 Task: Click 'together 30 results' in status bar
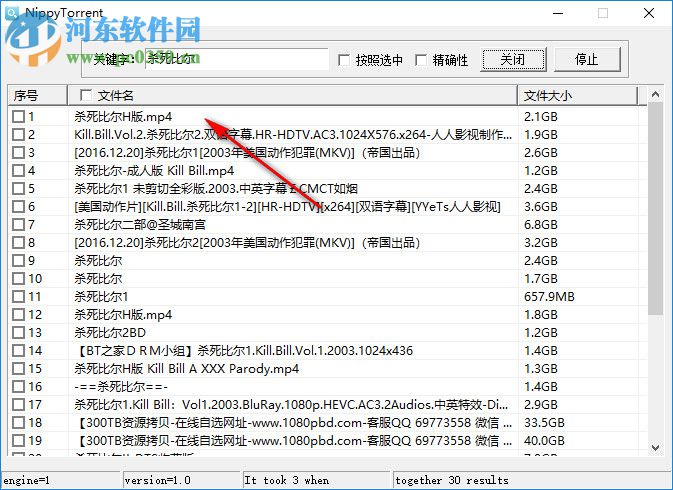click(452, 481)
